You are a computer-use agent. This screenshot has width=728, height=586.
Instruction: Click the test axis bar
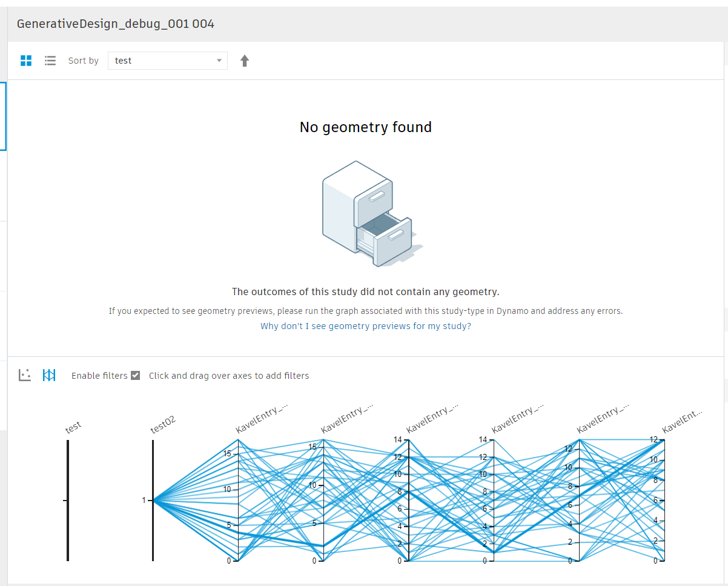(68, 501)
